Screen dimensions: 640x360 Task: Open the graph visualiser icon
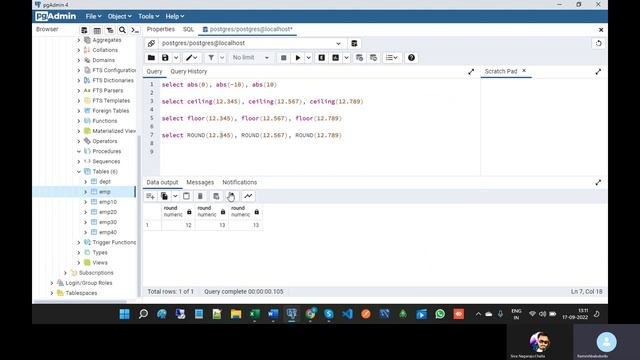point(248,196)
